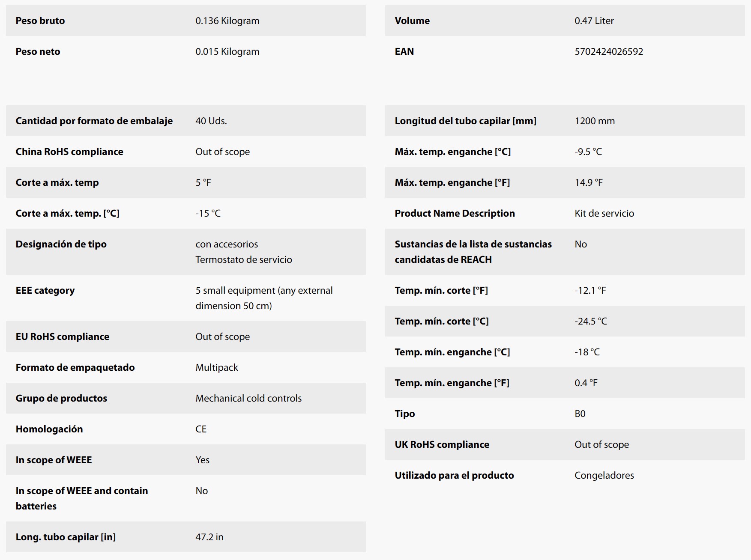Click the Longitud del tubo capilar value 1200 mm
Viewport: 751px width, 560px height.
click(x=594, y=121)
